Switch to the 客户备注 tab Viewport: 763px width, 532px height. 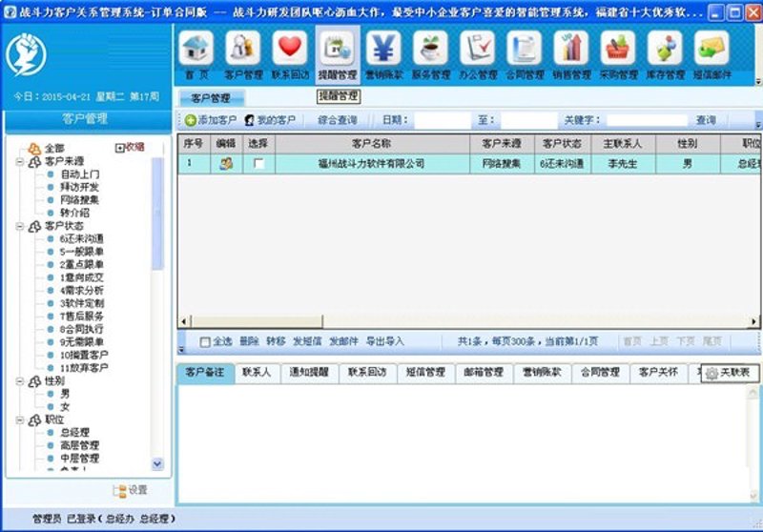pyautogui.click(x=205, y=373)
